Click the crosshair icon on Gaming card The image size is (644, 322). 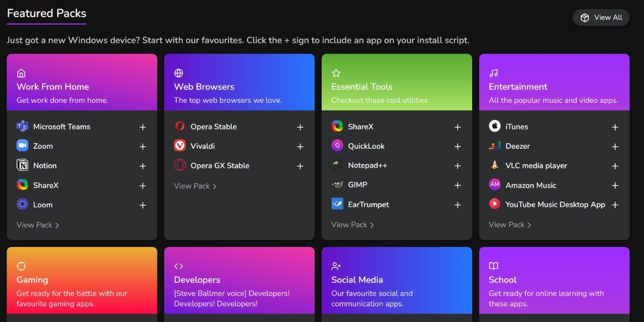[x=21, y=266]
